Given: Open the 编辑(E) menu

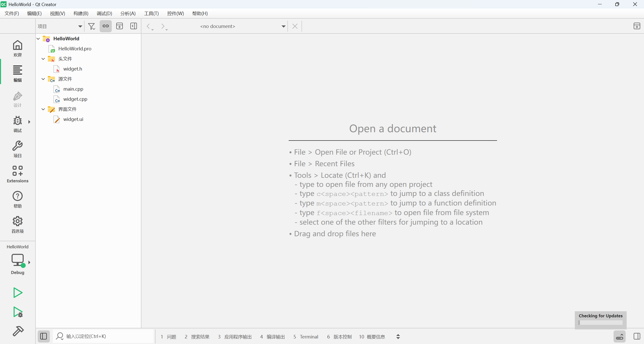Looking at the screenshot, I should pyautogui.click(x=34, y=13).
